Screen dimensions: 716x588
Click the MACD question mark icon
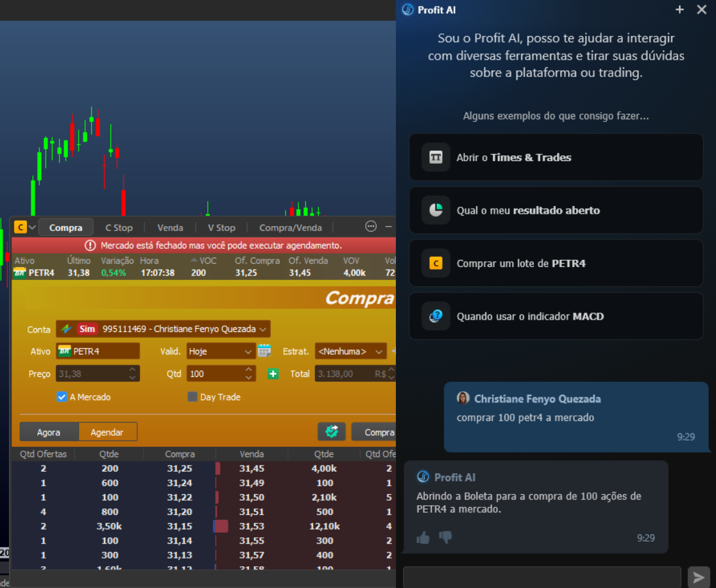pos(436,316)
